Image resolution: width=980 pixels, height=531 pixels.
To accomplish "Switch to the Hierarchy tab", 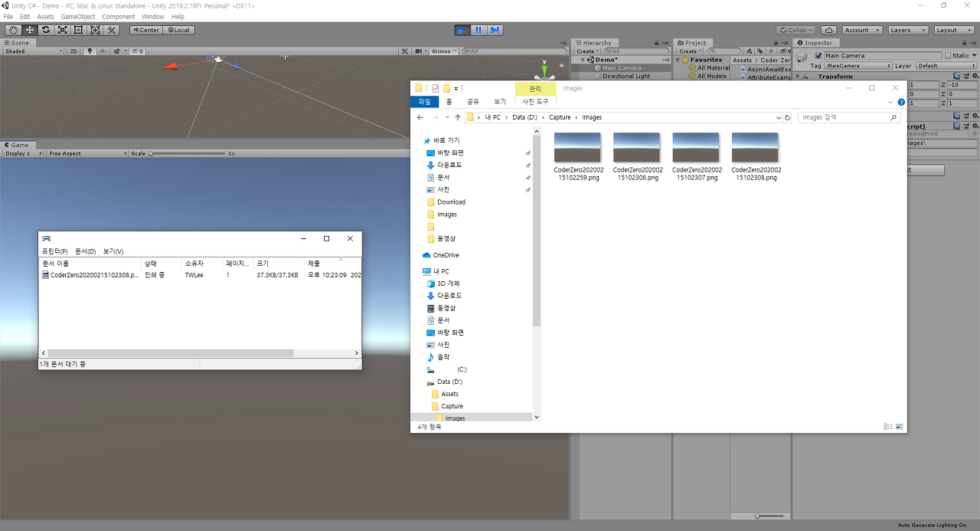I will [x=593, y=43].
